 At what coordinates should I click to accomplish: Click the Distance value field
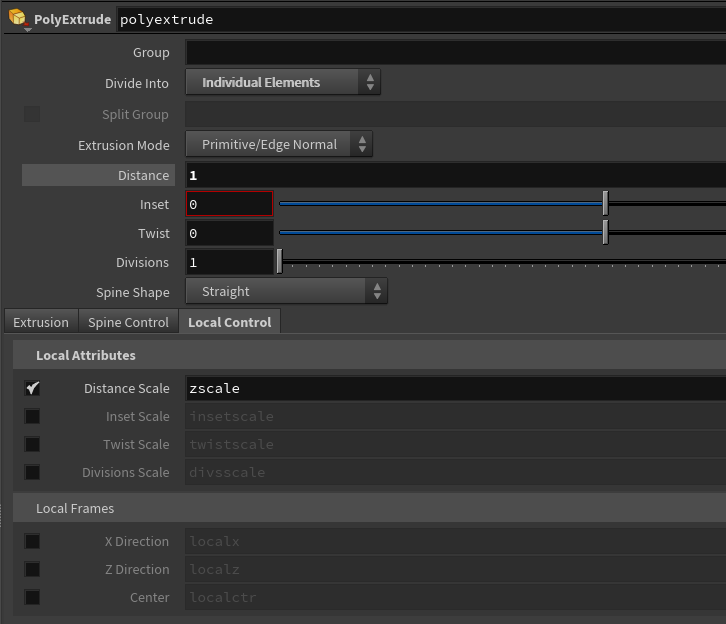coord(456,175)
